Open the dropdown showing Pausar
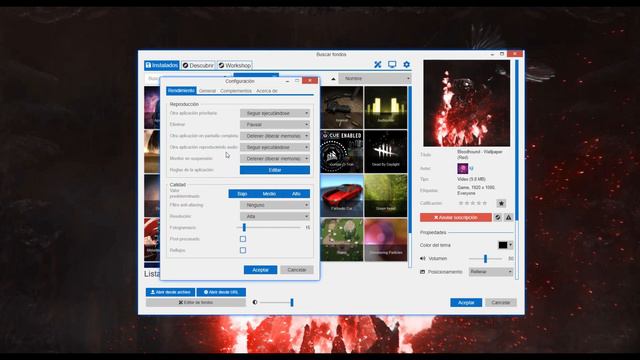This screenshot has width=640, height=360. point(275,124)
